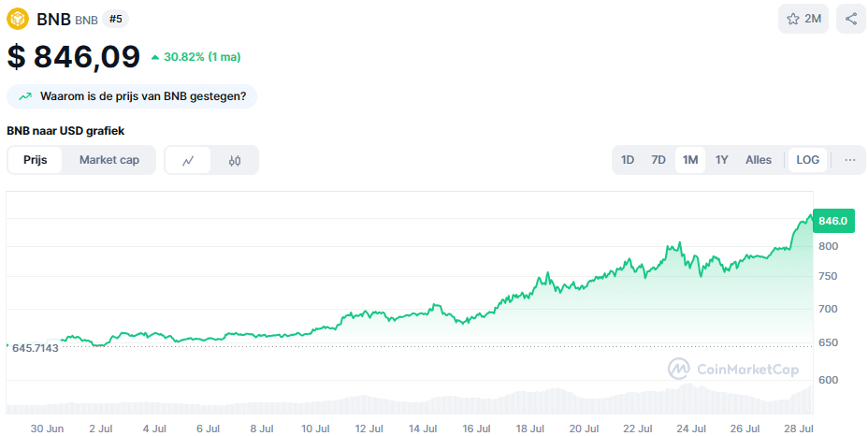Click the 30.82% (1 ma) change indicator
The image size is (868, 436).
(196, 56)
